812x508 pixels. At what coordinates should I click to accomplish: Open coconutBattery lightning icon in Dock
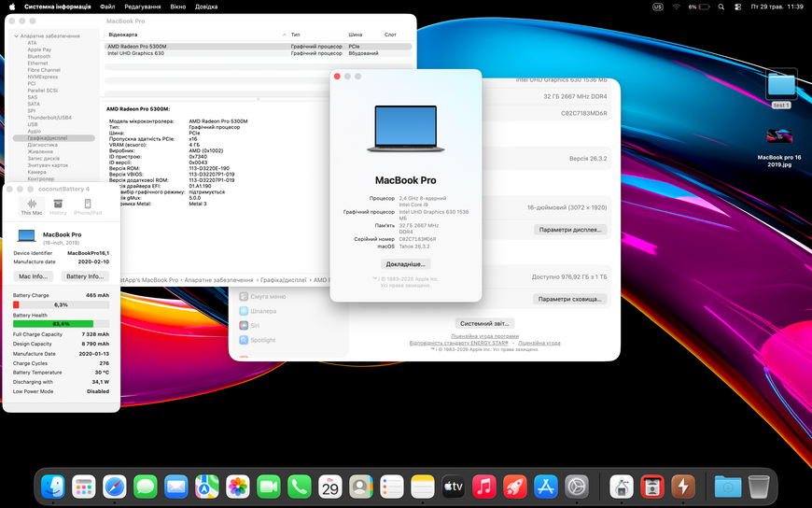[683, 487]
